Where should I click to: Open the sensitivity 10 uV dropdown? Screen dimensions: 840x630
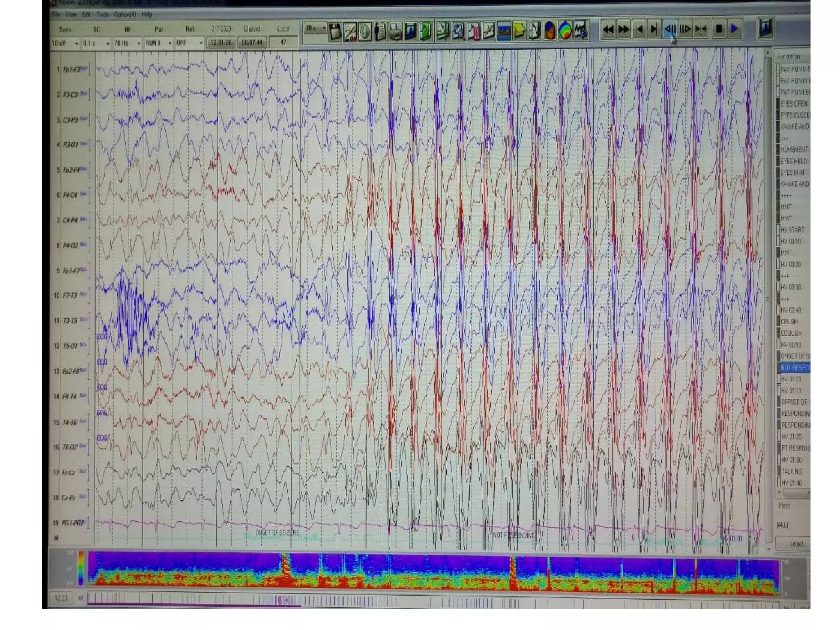(x=76, y=43)
